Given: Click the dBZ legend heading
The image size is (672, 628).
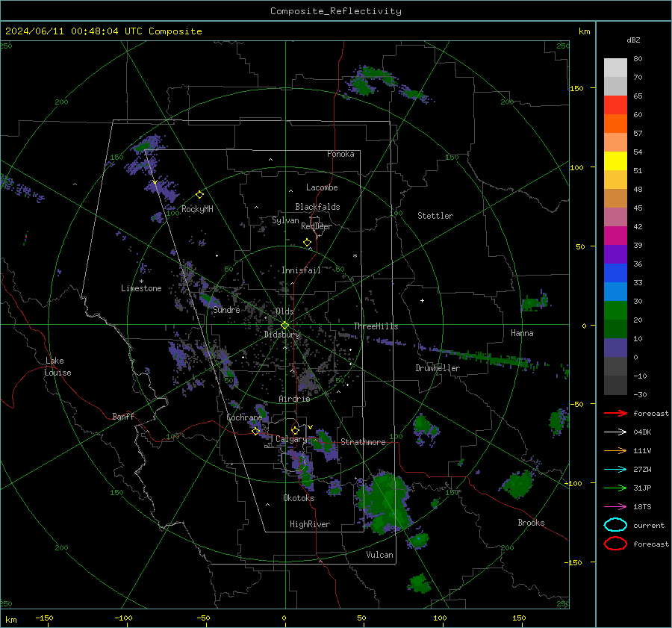Looking at the screenshot, I should 633,40.
